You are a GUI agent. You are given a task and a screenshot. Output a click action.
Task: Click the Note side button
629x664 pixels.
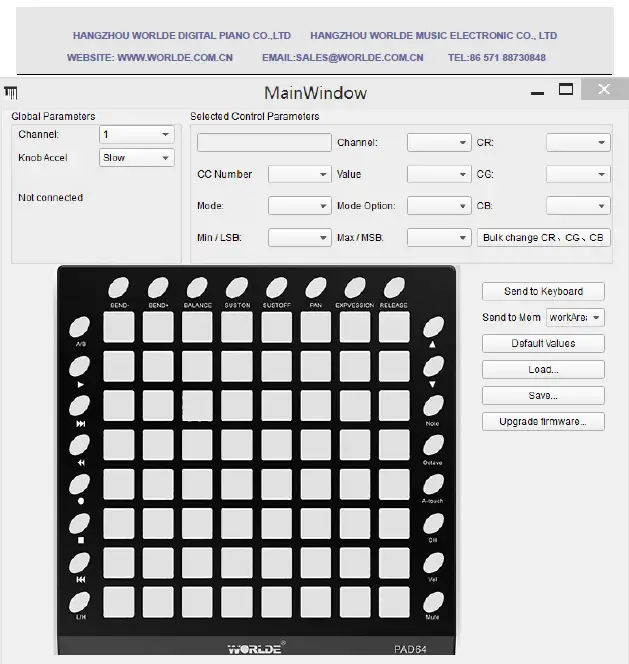click(433, 406)
